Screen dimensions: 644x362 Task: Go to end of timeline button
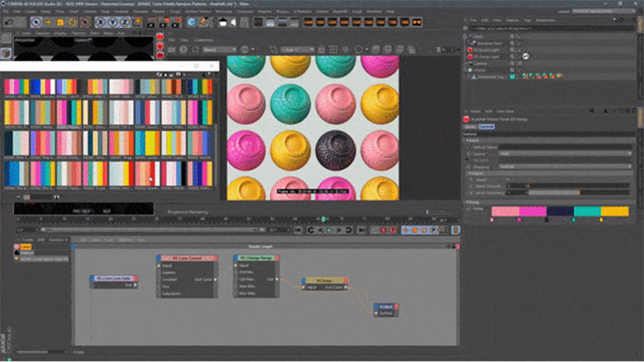(x=361, y=230)
